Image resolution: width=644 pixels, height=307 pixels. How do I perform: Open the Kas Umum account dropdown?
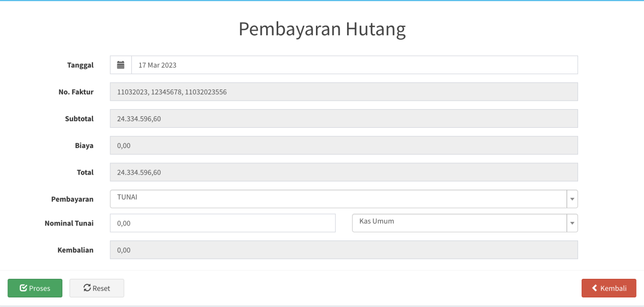459,223
